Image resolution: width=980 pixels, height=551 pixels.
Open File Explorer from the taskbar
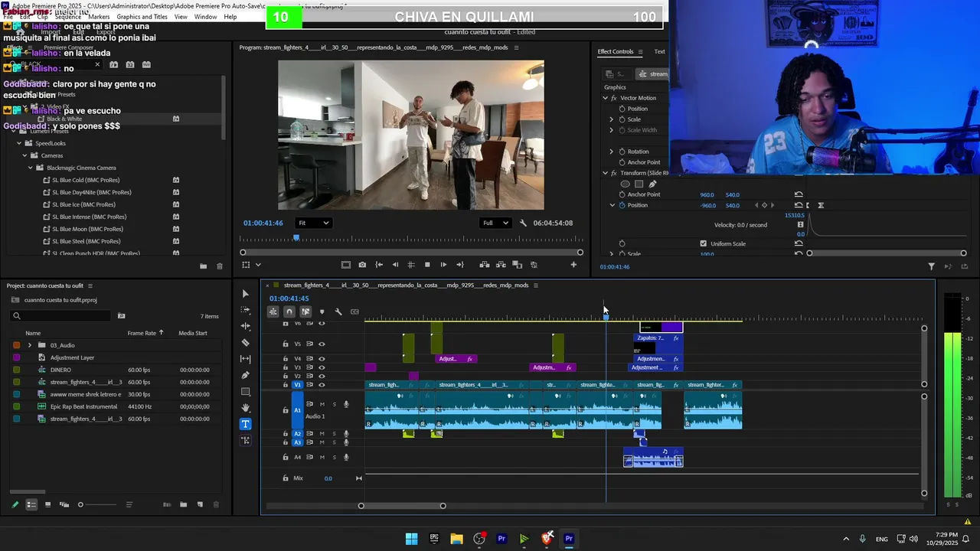pyautogui.click(x=456, y=539)
